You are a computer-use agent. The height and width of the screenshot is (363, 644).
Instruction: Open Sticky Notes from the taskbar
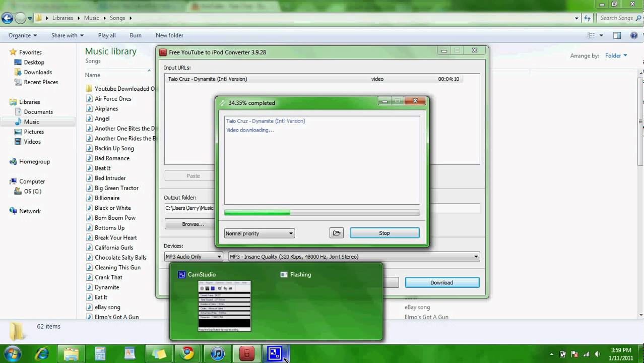click(159, 353)
